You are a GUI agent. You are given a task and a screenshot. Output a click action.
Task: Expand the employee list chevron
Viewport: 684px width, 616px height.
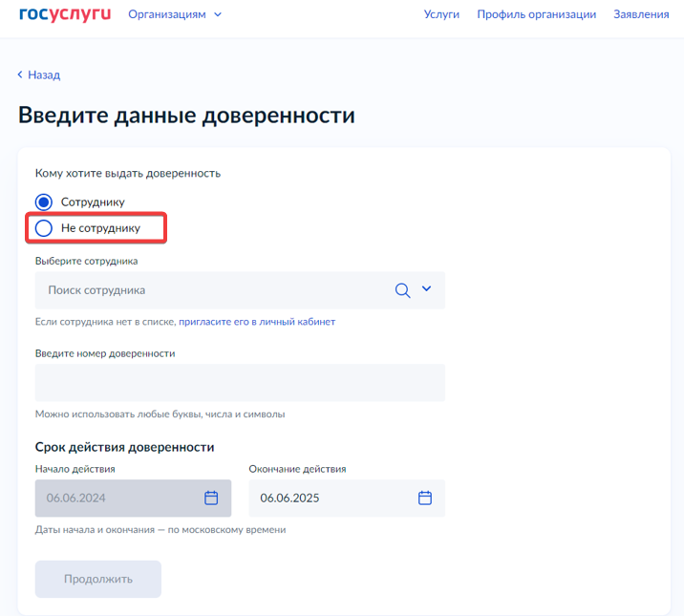427,288
